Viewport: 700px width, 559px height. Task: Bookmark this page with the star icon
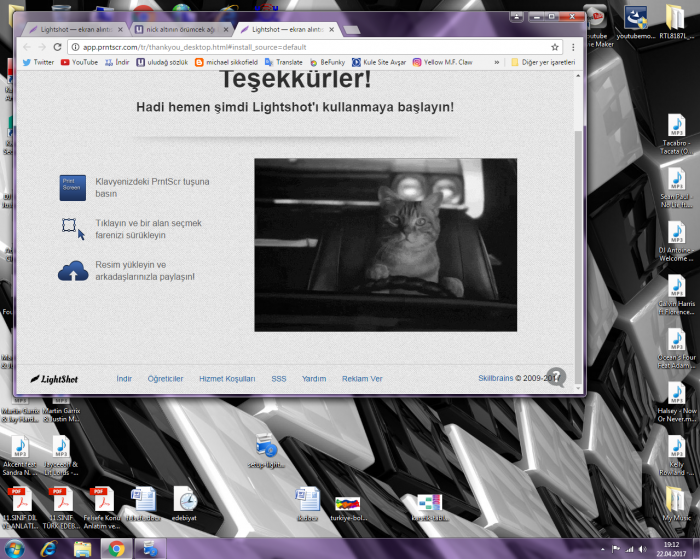click(554, 47)
